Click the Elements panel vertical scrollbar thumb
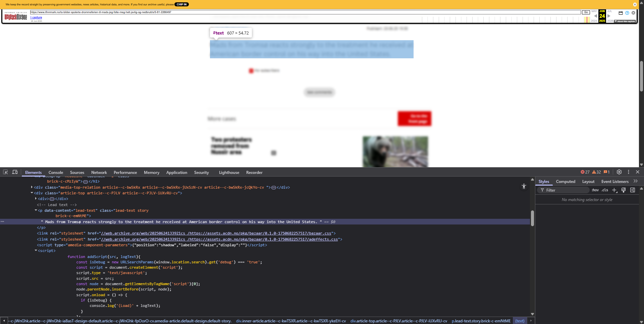The height and width of the screenshot is (324, 644). point(532,218)
